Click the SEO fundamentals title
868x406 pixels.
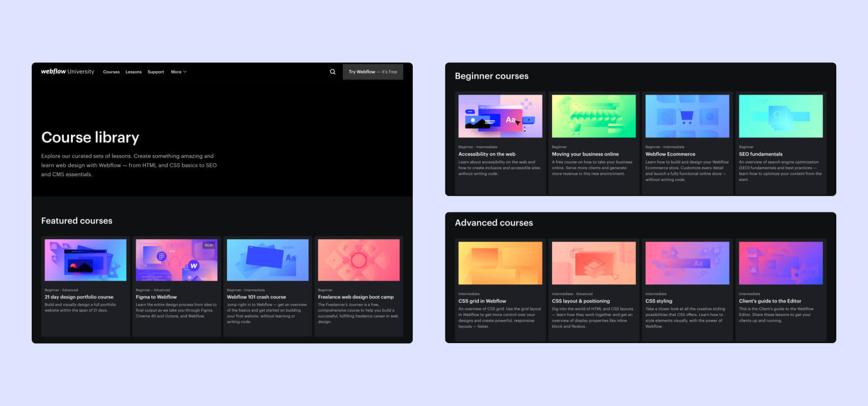[760, 154]
